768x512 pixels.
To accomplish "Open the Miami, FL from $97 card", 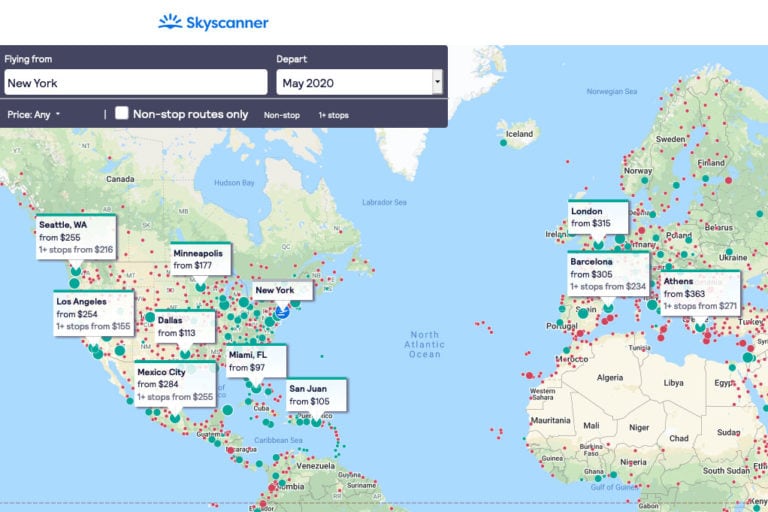I will pyautogui.click(x=256, y=361).
